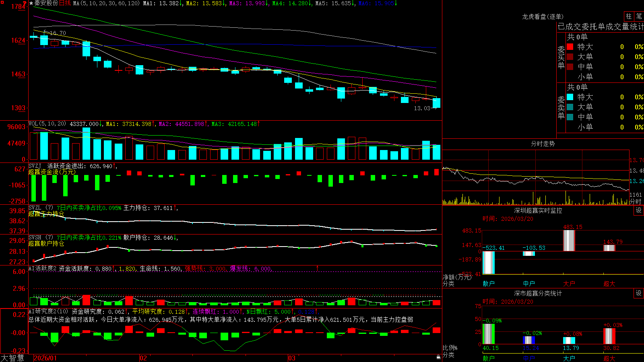Image resolution: width=644 pixels, height=362 pixels.
Task: Switch to 笔 tick view in 龙虎看盘
Action: click(x=639, y=16)
